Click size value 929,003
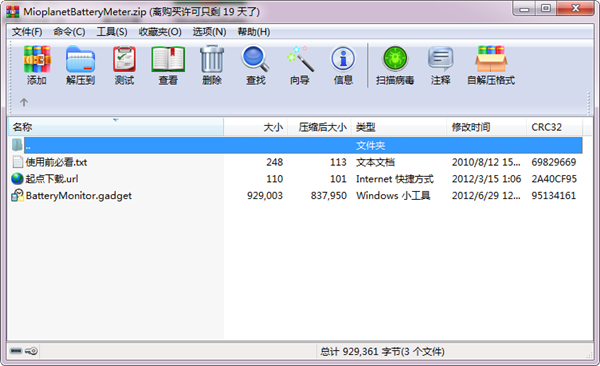 pyautogui.click(x=265, y=196)
